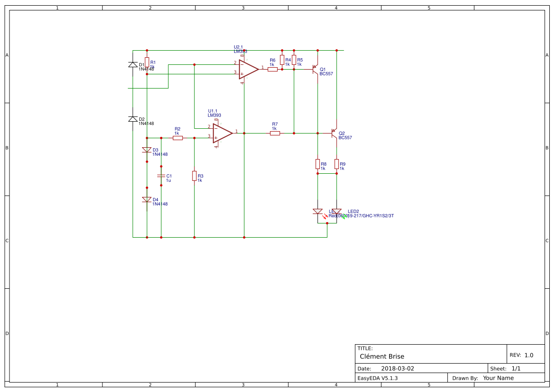
Task: Select the D1 1N4148 diode symbol
Action: [133, 65]
